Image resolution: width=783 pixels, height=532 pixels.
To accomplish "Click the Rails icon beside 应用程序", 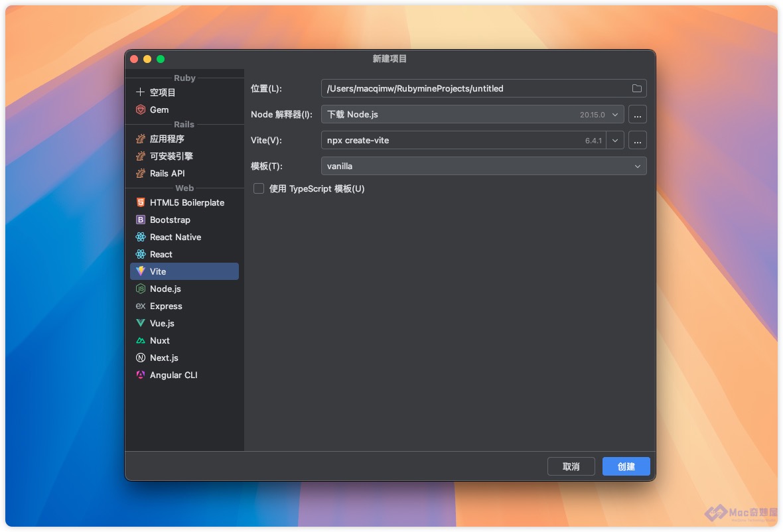I will (141, 139).
